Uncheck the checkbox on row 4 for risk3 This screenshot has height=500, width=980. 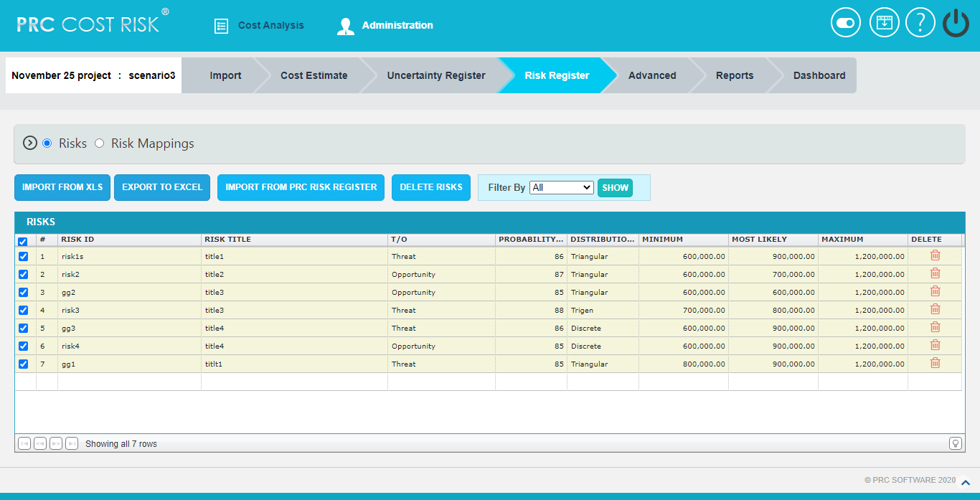(23, 309)
